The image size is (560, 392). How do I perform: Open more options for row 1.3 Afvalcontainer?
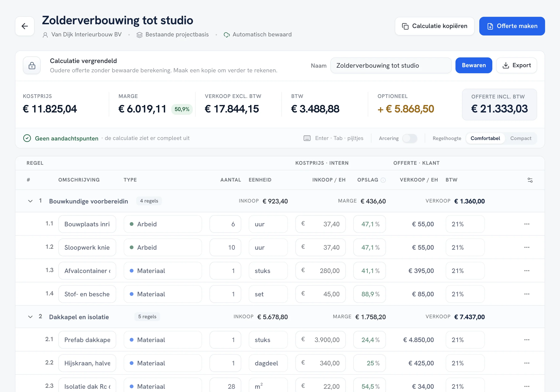pos(527,271)
